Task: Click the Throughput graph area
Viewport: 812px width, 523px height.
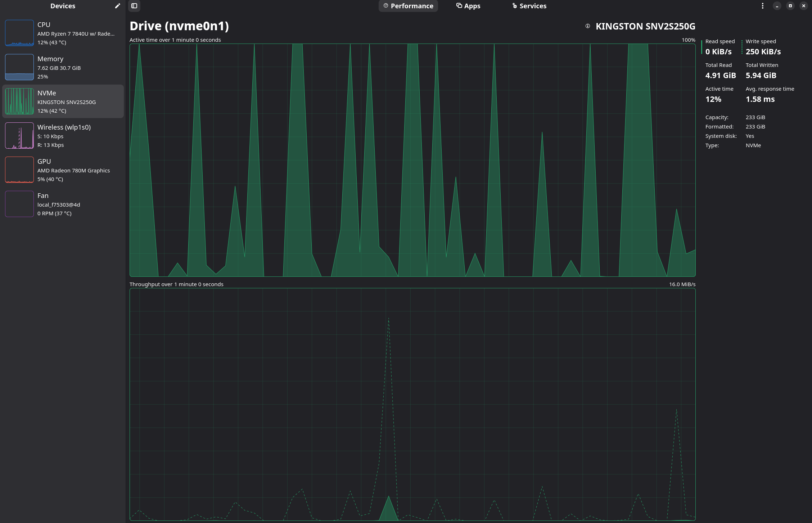Action: click(412, 404)
